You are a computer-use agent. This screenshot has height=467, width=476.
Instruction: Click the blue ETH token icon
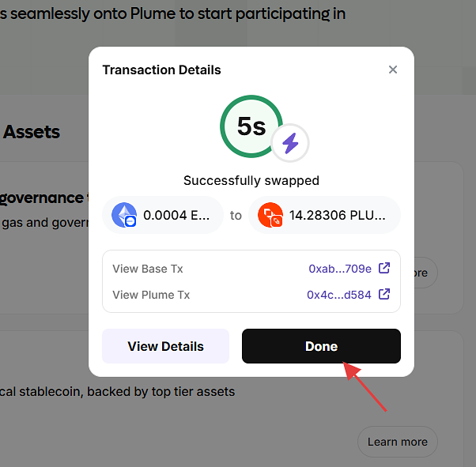(x=124, y=215)
